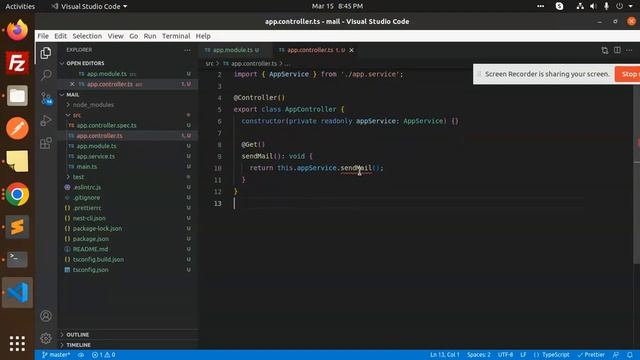Screen dimensions: 640x360
Task: Switch to the app.module.ts tab
Action: click(x=233, y=50)
